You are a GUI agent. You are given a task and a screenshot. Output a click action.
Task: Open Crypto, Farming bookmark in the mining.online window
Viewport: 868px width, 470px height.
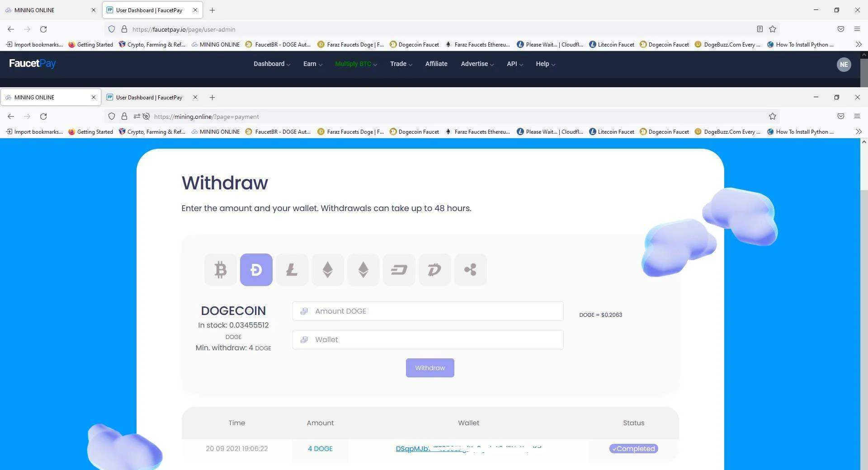[x=152, y=132]
